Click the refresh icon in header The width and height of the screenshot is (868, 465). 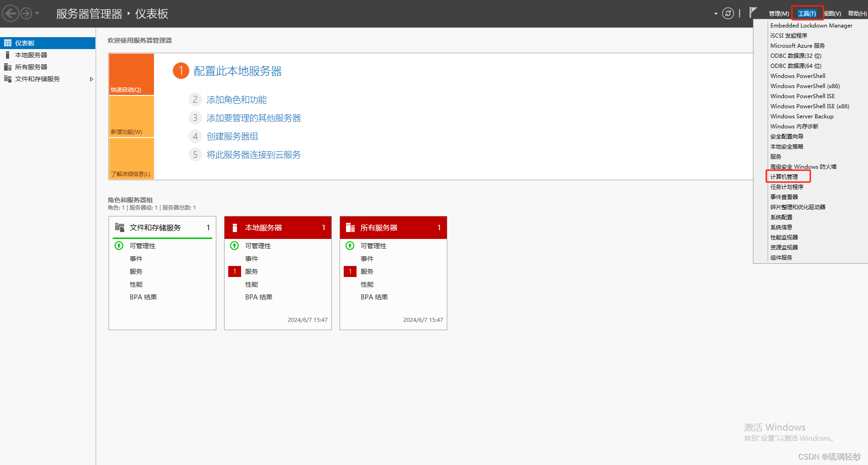point(728,13)
